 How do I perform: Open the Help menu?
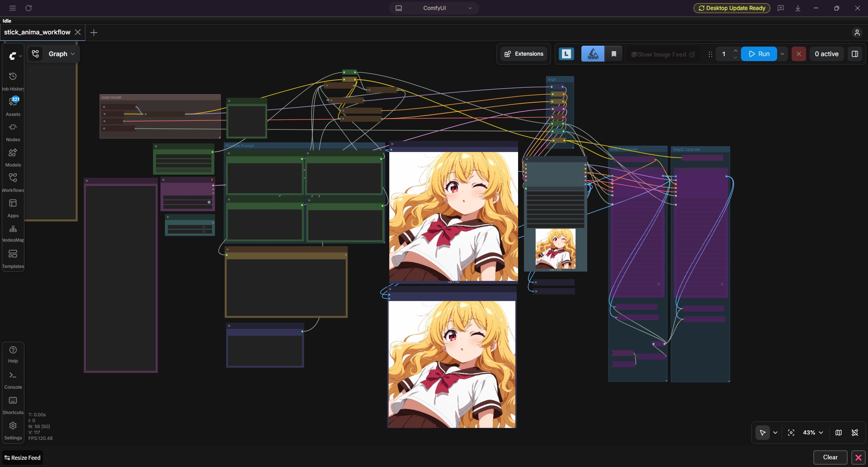coord(13,354)
